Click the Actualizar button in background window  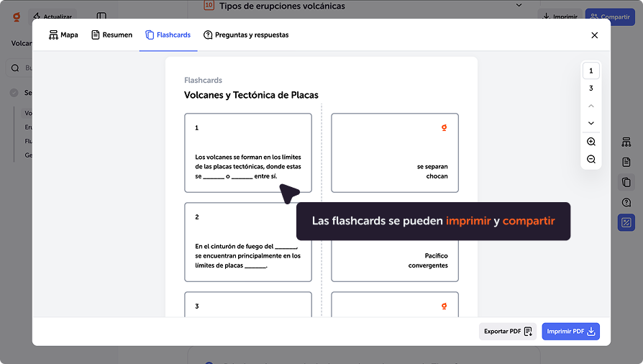tap(52, 17)
